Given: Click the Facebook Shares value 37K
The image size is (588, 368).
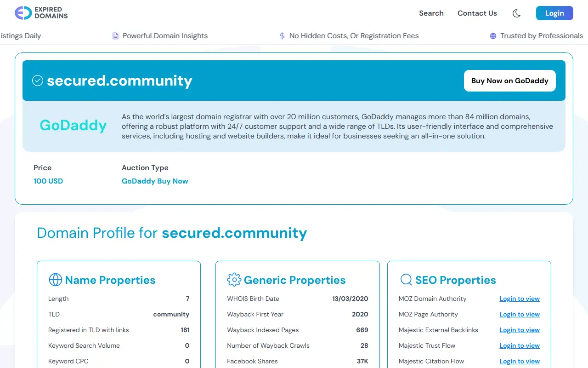Looking at the screenshot, I should [362, 362].
